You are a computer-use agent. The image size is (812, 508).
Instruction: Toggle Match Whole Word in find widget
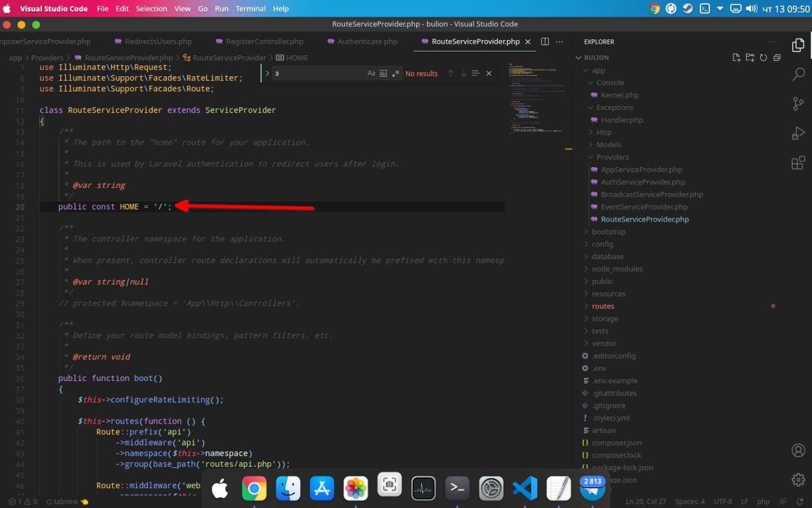(383, 74)
